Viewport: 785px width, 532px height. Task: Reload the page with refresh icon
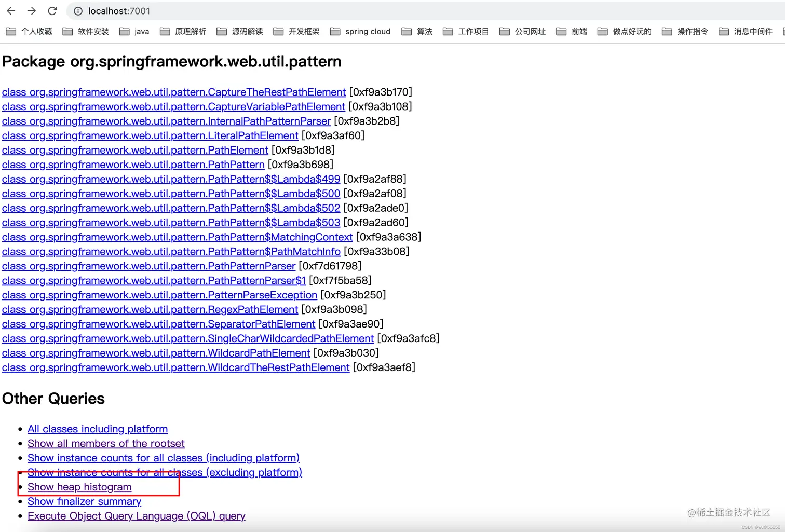(x=52, y=11)
